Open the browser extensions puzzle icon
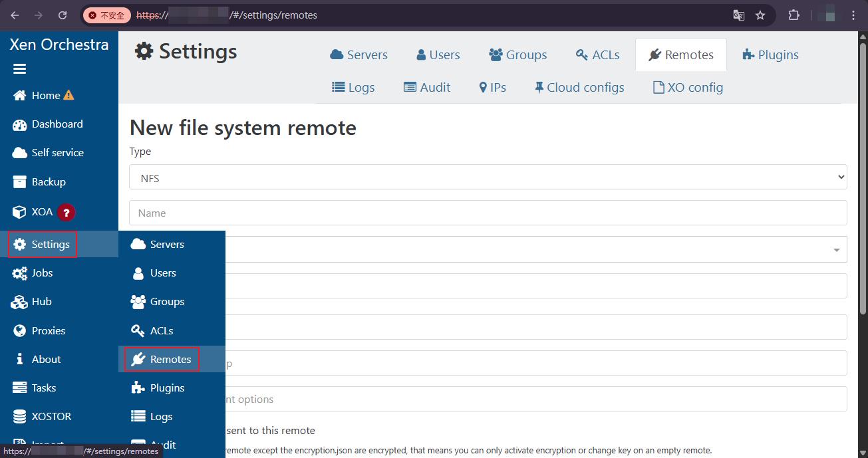This screenshot has width=868, height=458. (794, 15)
